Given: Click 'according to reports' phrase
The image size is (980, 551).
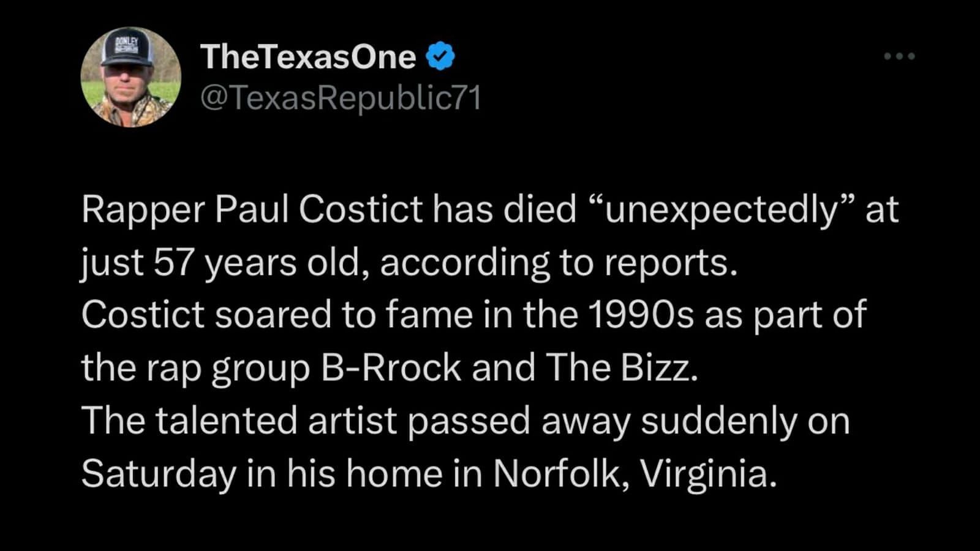Looking at the screenshot, I should [555, 263].
